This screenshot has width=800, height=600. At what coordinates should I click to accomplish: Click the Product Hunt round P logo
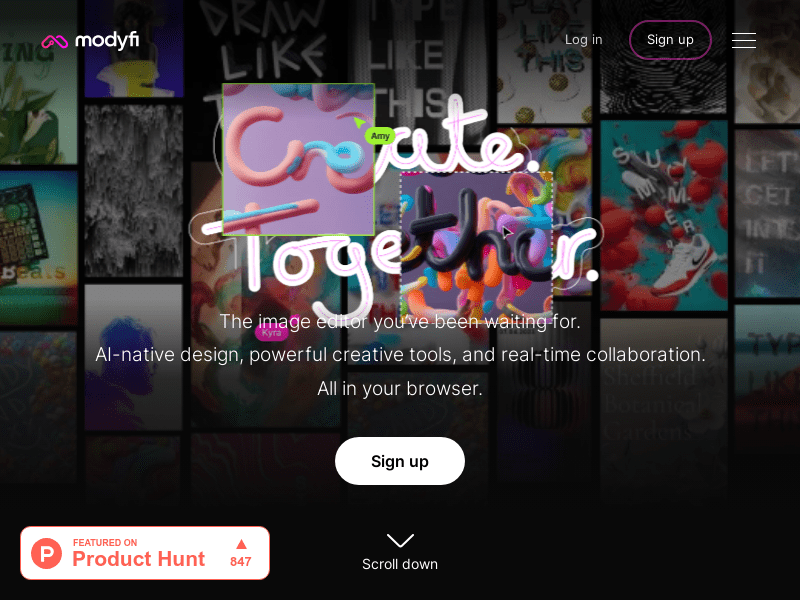click(x=46, y=554)
